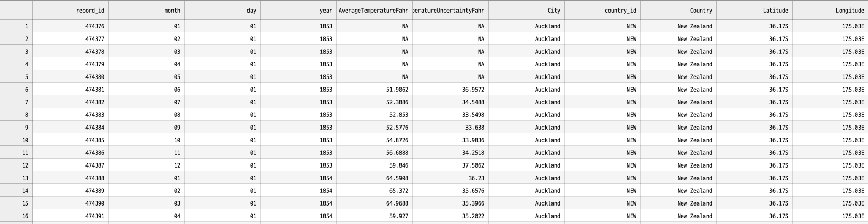Viewport: 868px width, 224px height.
Task: Click temperature cell 65.372
Action: (374, 190)
